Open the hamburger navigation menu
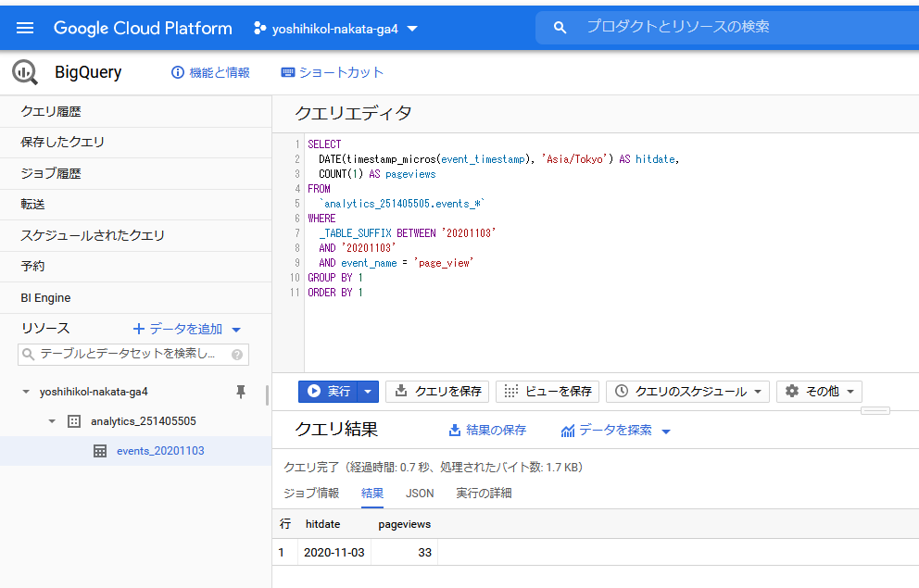Screen dimensions: 919x588 tap(25, 28)
